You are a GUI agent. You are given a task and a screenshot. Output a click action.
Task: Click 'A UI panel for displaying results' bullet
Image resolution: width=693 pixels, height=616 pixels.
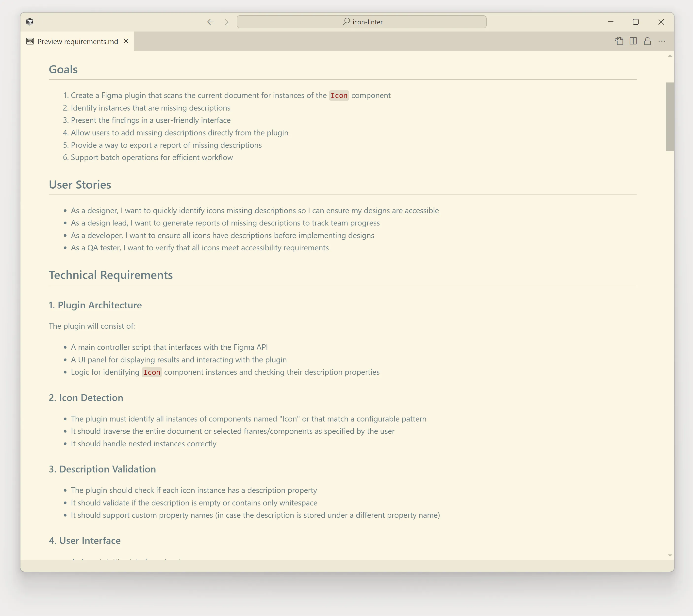(179, 360)
